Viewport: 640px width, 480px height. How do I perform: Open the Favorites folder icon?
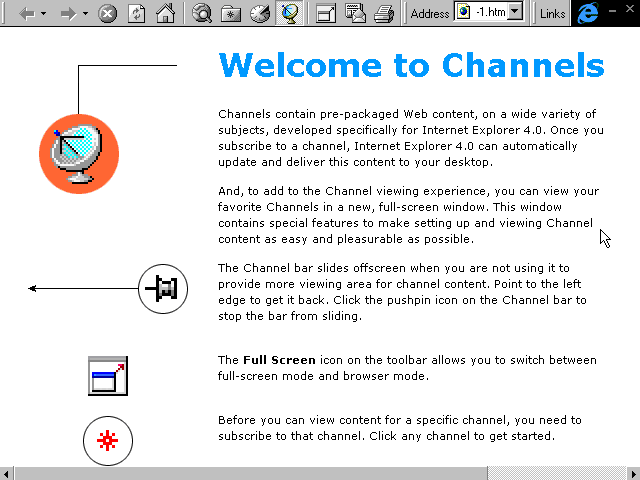tap(231, 13)
